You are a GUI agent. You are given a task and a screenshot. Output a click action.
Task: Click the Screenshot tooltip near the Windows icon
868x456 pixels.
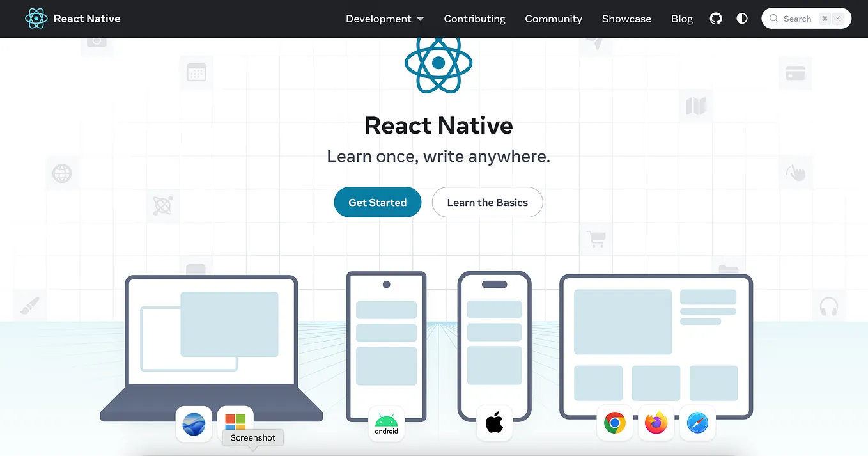pos(252,437)
